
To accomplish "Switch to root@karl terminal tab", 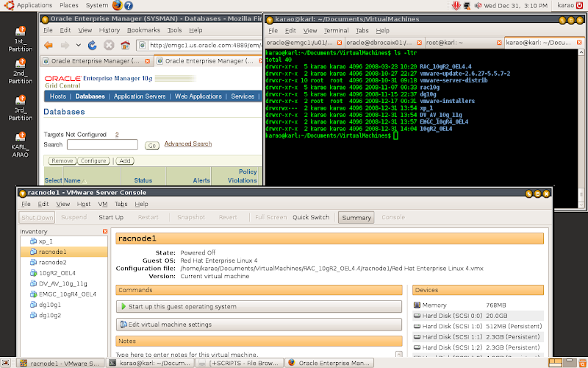I will click(x=445, y=43).
